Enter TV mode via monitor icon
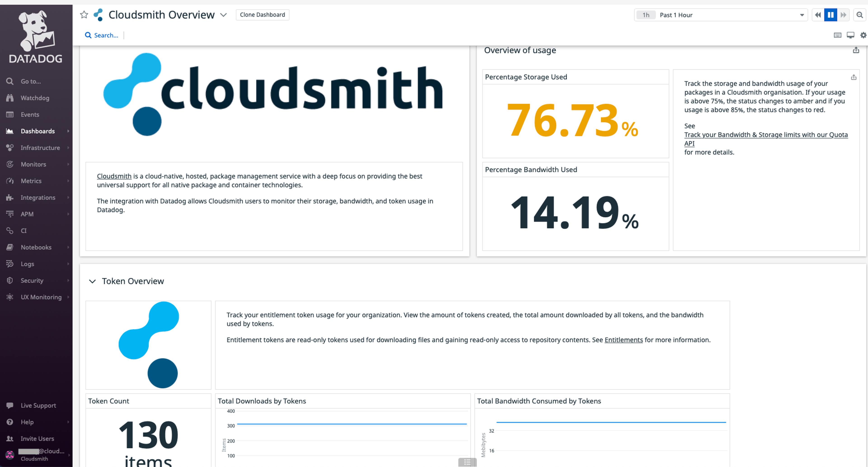The width and height of the screenshot is (868, 467). [850, 35]
